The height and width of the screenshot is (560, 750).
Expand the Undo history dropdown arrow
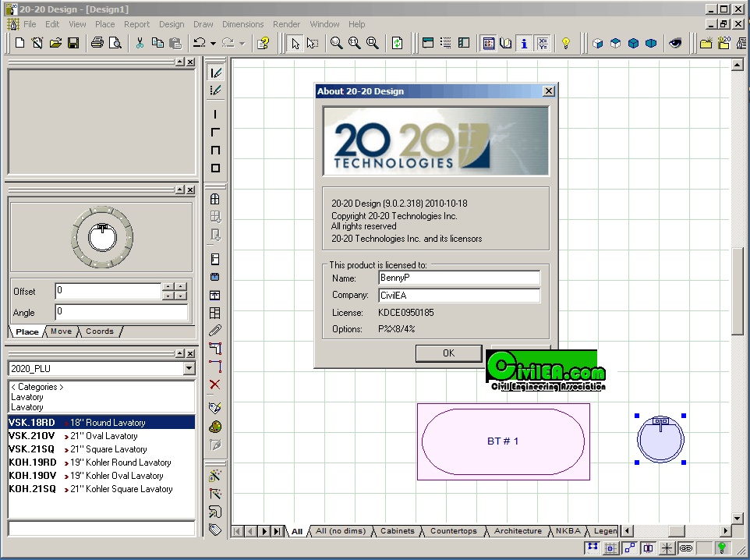click(x=213, y=44)
